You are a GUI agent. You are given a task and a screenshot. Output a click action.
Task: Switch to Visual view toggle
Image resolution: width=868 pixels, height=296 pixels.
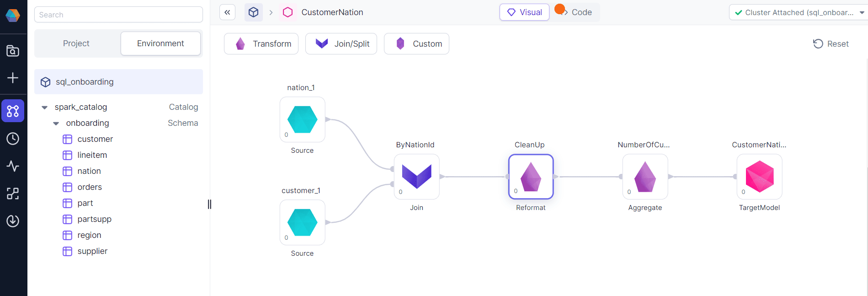pos(524,12)
